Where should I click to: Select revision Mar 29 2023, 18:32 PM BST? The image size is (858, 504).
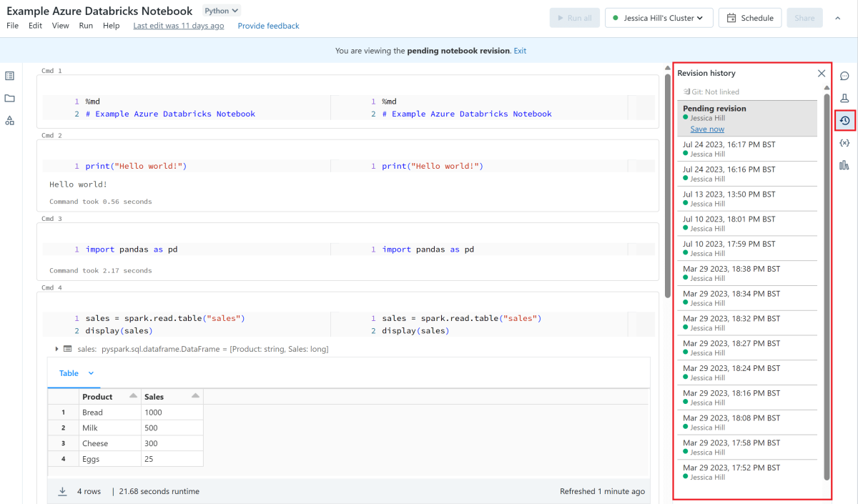point(747,323)
